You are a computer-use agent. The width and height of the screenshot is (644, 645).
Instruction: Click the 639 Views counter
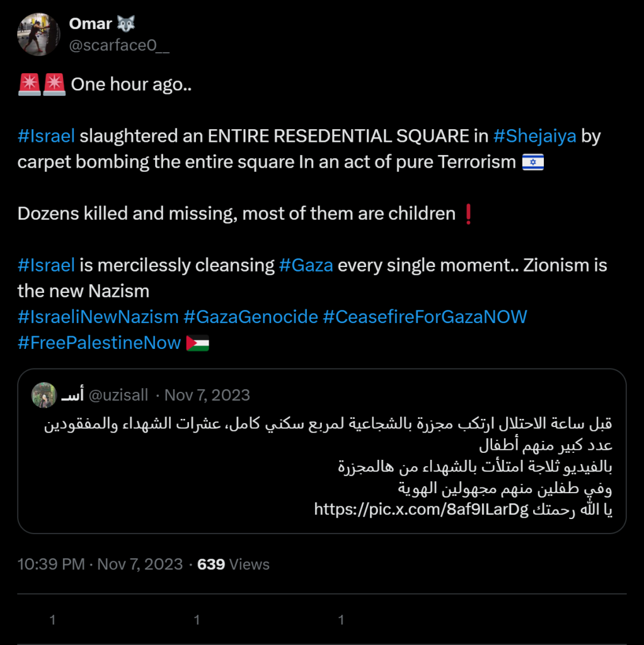[233, 564]
